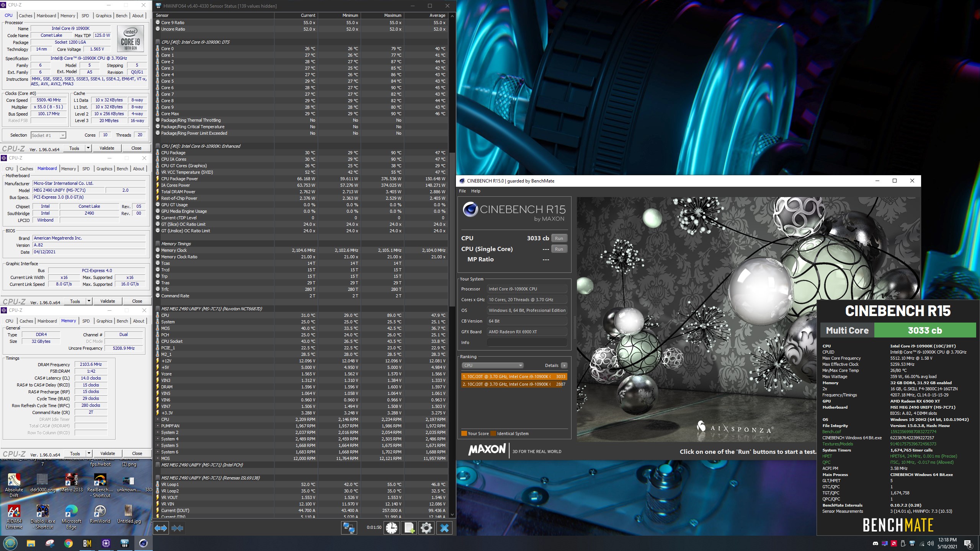Open Bench tab in Mainboard CPU-Z window
The width and height of the screenshot is (980, 551).
pos(122,169)
